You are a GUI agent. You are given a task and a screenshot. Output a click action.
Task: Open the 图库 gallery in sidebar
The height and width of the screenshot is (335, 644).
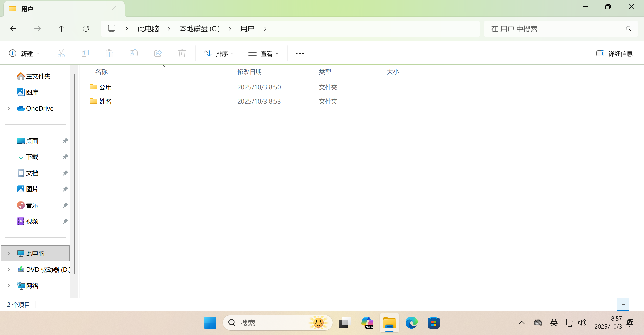click(x=32, y=92)
